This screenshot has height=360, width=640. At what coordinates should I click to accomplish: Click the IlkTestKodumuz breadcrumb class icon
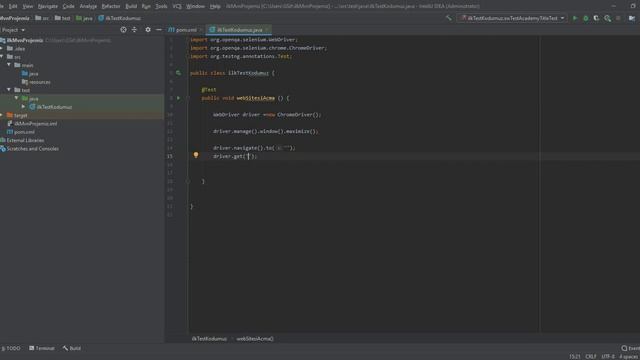tap(101, 18)
